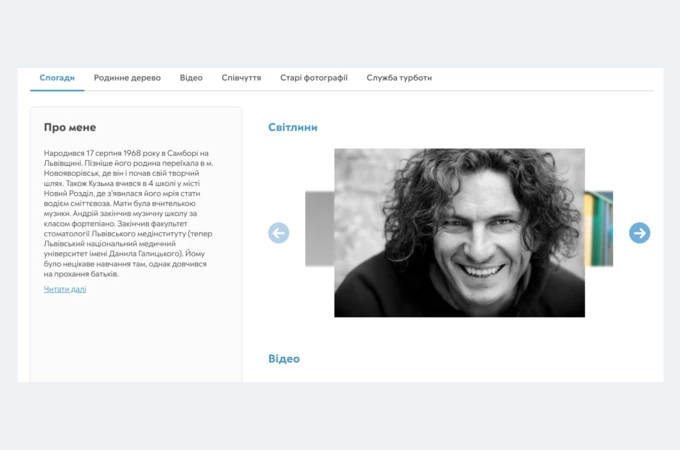
Task: Click the blue Відео section heading
Action: (x=284, y=359)
